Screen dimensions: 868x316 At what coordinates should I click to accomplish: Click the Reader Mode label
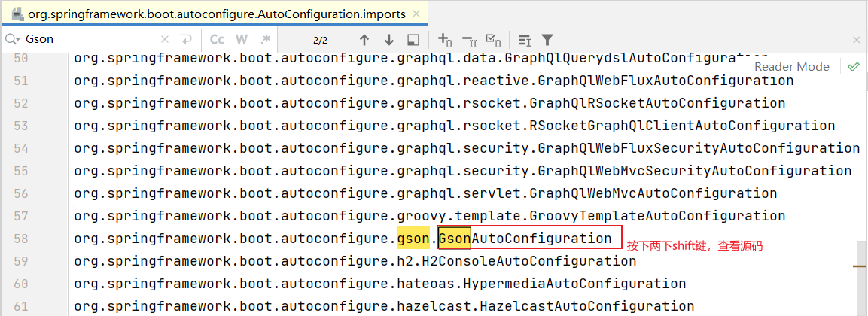(792, 66)
